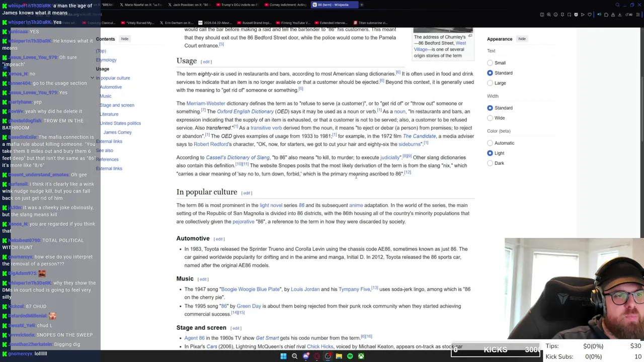This screenshot has width=644, height=362.
Task: Jump to James Comey in contents
Action: tap(118, 132)
